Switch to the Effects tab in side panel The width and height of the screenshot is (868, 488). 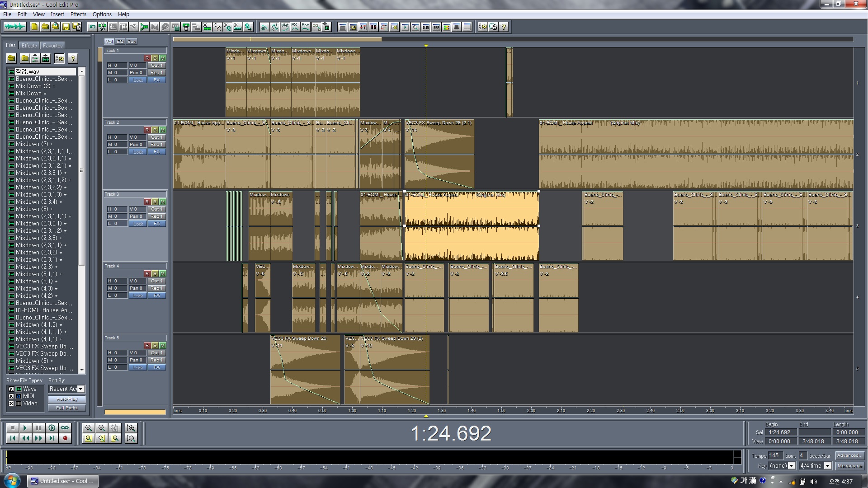[29, 45]
